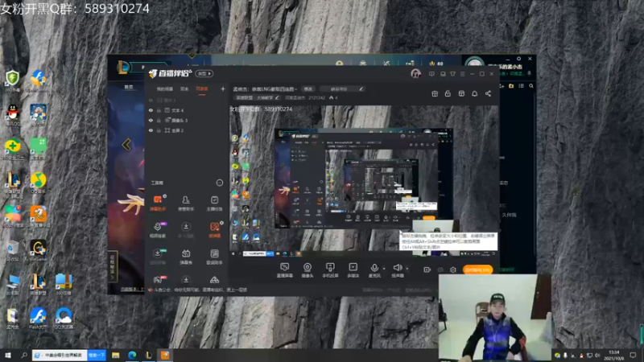
Task: Toggle the preview eye icon near start button
Action: tap(440, 269)
